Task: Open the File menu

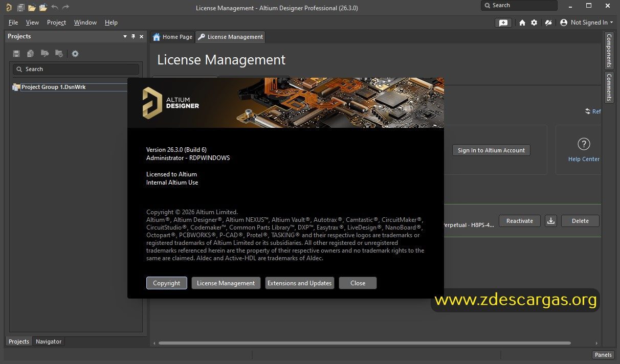Action: [13, 22]
